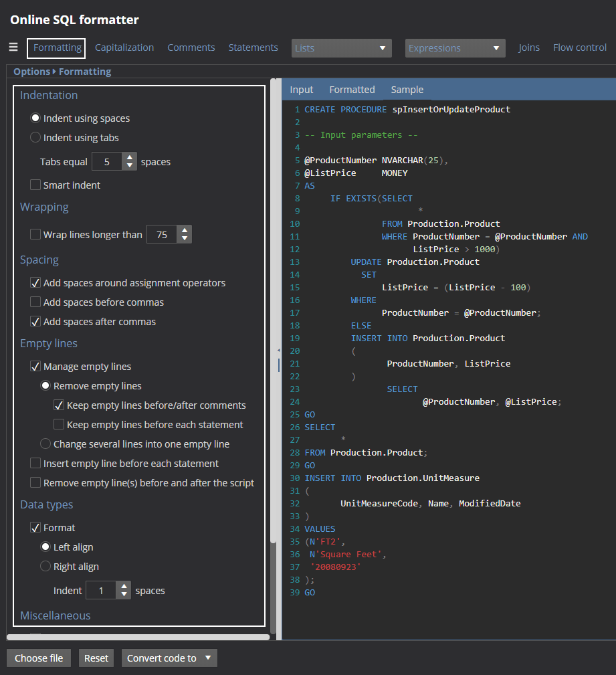Switch to the Joins tab
The width and height of the screenshot is (616, 675).
529,47
